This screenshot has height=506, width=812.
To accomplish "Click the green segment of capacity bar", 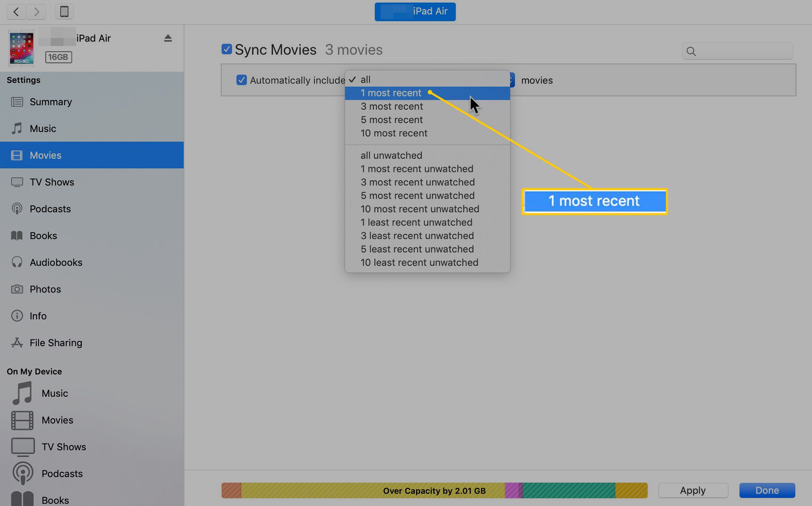I will pos(569,491).
